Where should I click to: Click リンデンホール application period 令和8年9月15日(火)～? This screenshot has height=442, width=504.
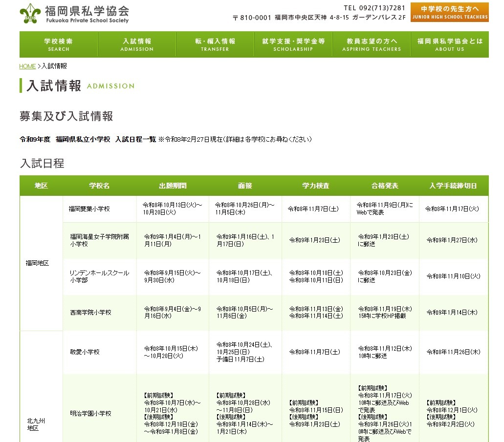pos(172,276)
